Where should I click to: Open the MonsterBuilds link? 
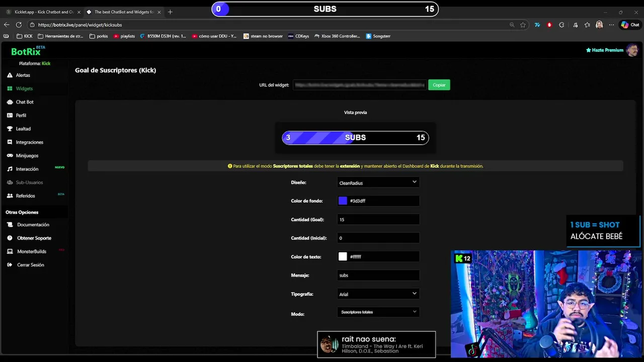(x=32, y=251)
